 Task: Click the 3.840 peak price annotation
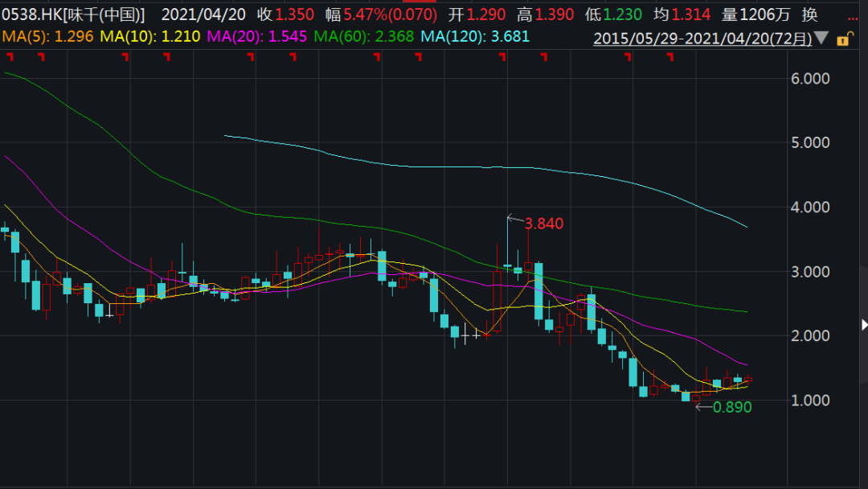click(543, 224)
